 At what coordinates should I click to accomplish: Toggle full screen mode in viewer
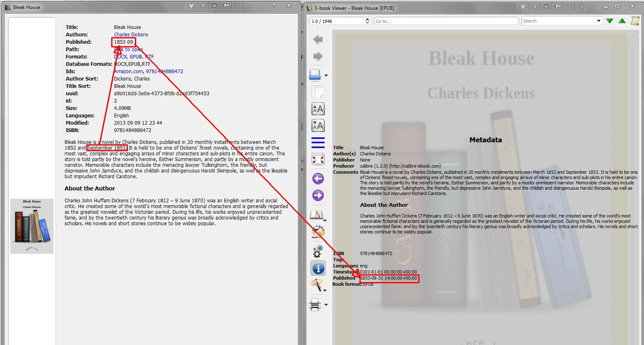coord(318,159)
